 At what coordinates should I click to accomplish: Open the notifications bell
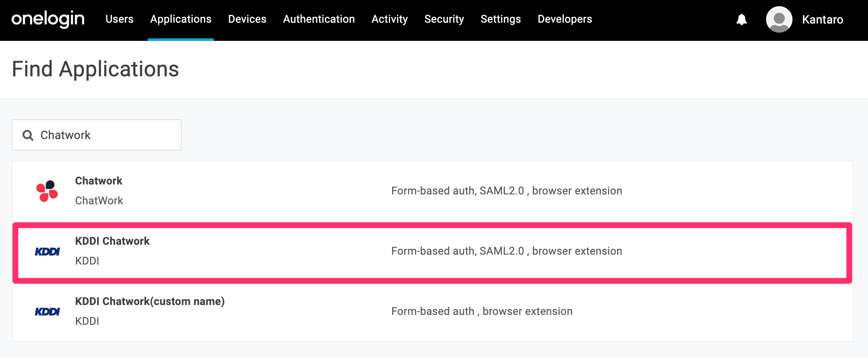tap(742, 19)
